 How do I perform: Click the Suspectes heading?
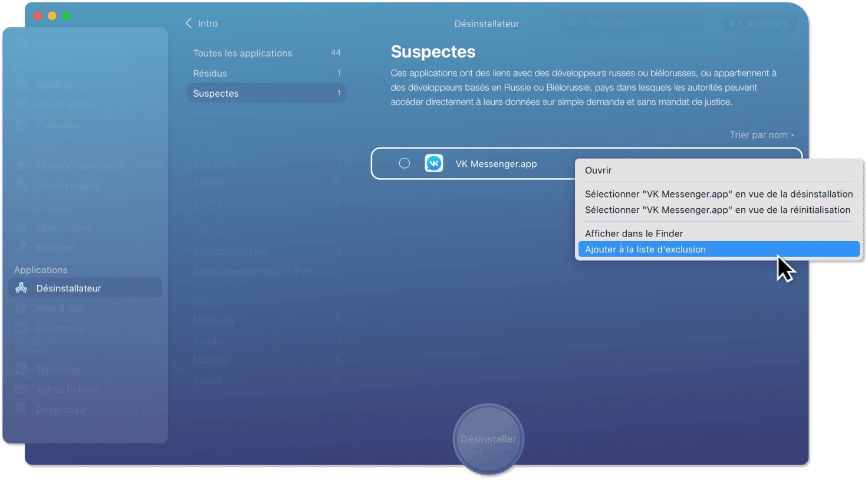pos(433,52)
